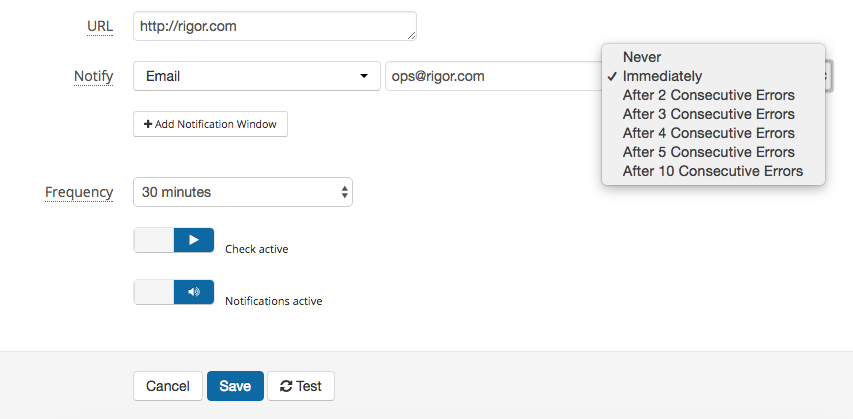The height and width of the screenshot is (419, 853).
Task: Click the play icon on Check active switch
Action: 194,240
